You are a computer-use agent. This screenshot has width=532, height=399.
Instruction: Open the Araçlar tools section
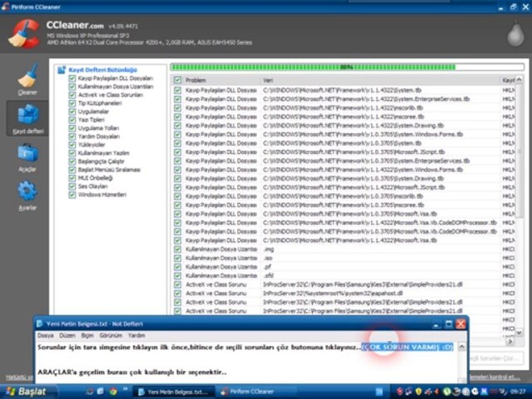(28, 157)
